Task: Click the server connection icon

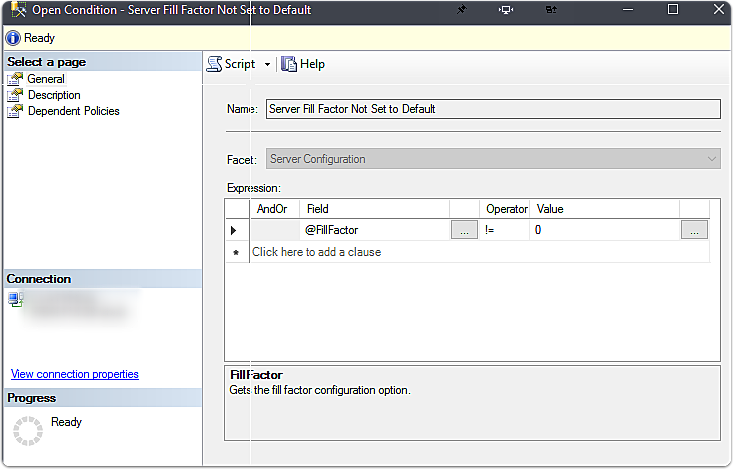Action: click(x=14, y=298)
